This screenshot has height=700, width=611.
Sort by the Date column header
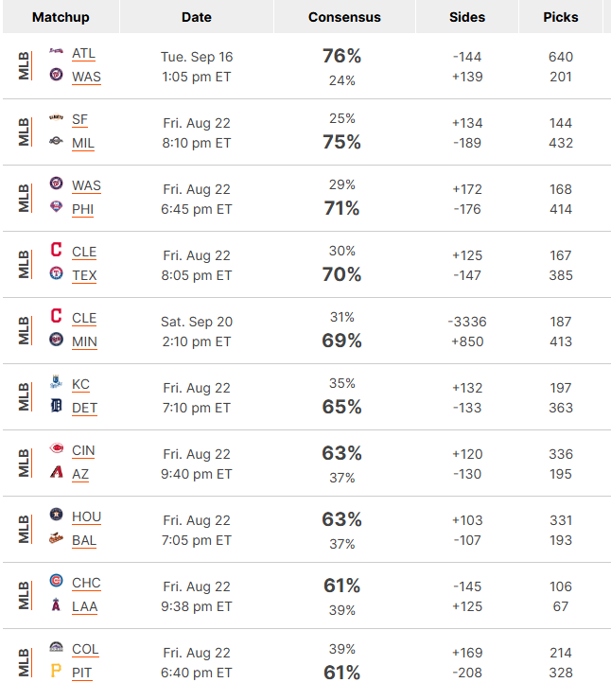pyautogui.click(x=197, y=17)
